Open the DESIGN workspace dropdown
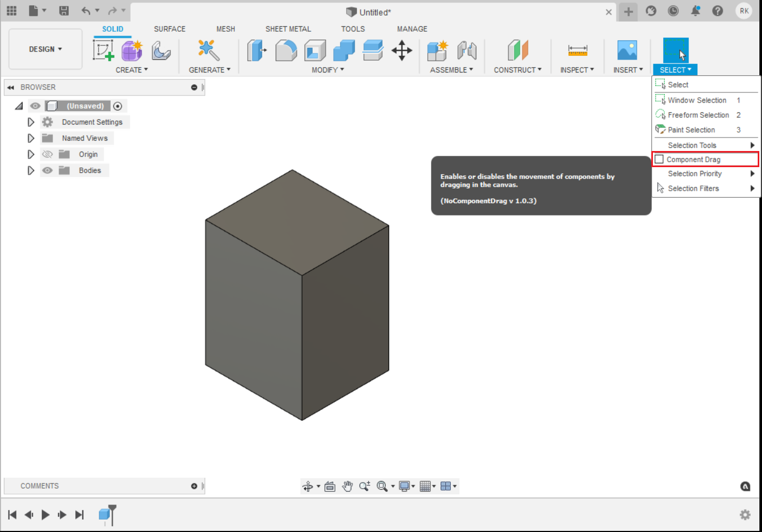 pos(45,49)
